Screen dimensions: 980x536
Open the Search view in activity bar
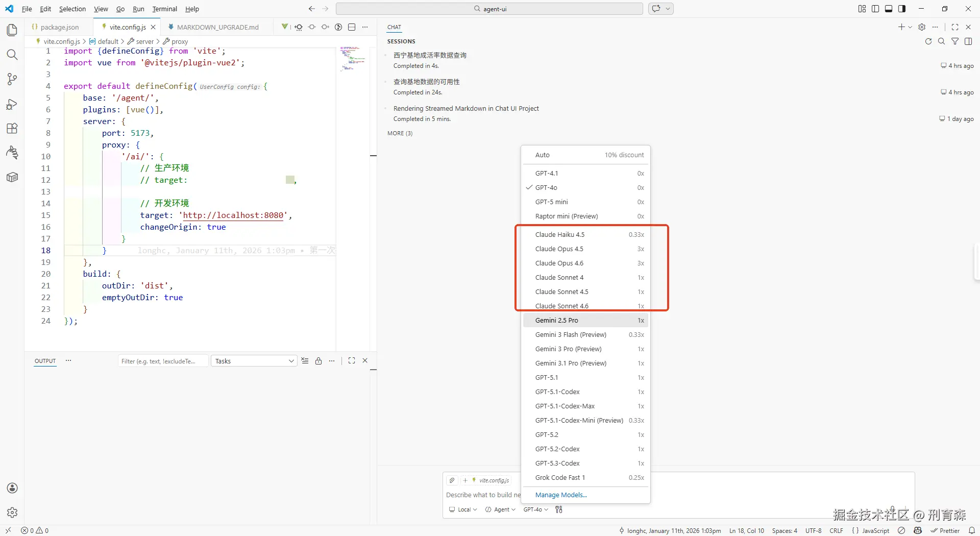12,55
